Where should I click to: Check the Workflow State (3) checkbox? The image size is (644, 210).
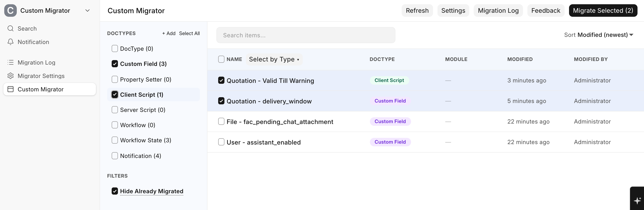pyautogui.click(x=115, y=140)
